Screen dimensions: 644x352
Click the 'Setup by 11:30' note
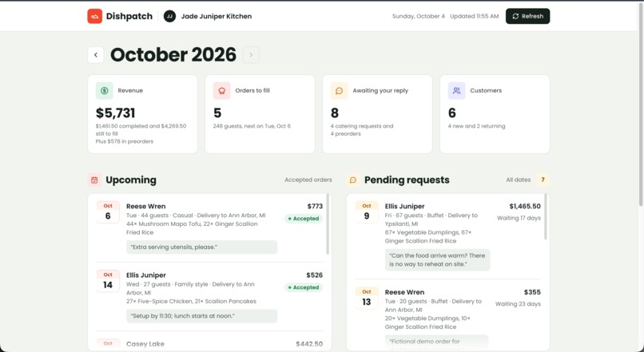point(201,316)
